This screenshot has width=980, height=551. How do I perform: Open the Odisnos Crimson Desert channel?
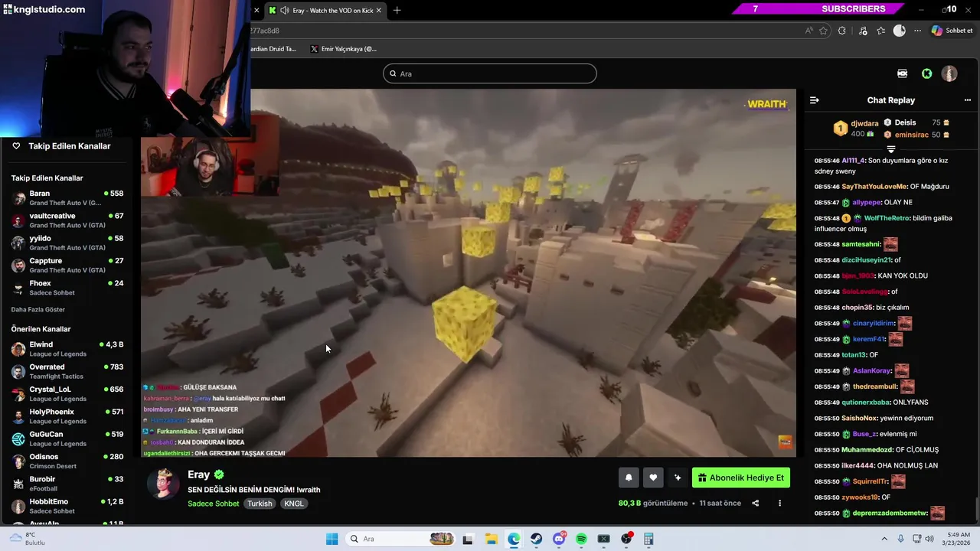(67, 461)
